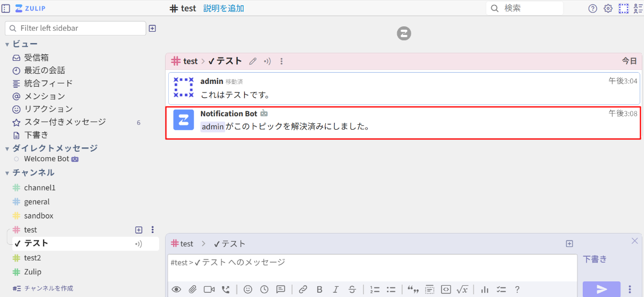Apply strikethrough formatting
Viewport: 644px width, 297px height.
[352, 289]
